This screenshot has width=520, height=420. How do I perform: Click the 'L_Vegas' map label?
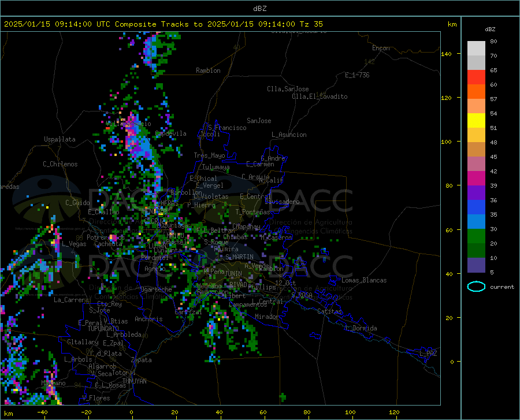[74, 244]
